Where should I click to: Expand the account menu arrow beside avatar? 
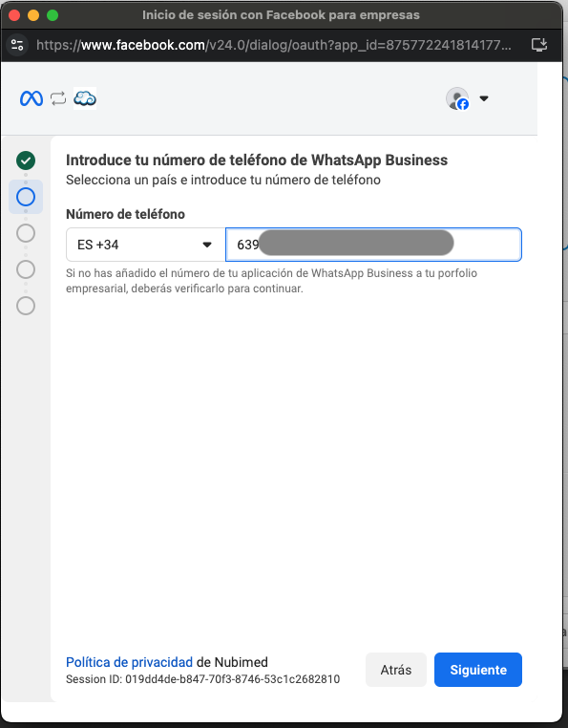coord(484,98)
